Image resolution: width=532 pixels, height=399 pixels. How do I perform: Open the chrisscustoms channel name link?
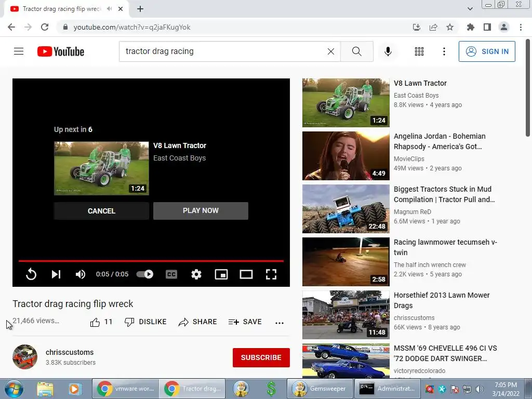point(70,352)
